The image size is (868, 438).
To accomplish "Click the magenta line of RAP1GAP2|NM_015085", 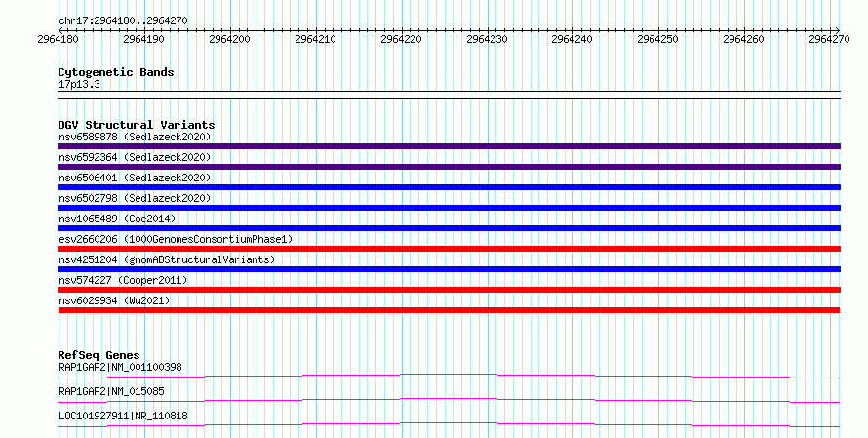I will point(449,401).
